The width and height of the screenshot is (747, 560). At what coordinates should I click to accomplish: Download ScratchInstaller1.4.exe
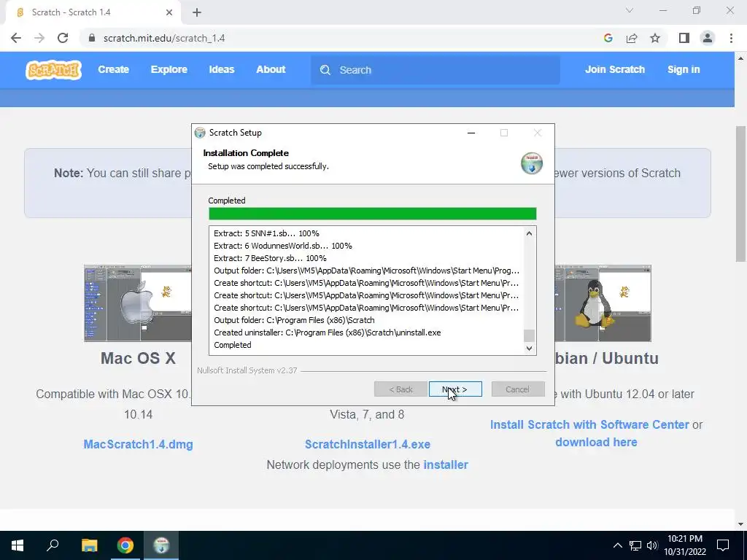[368, 444]
